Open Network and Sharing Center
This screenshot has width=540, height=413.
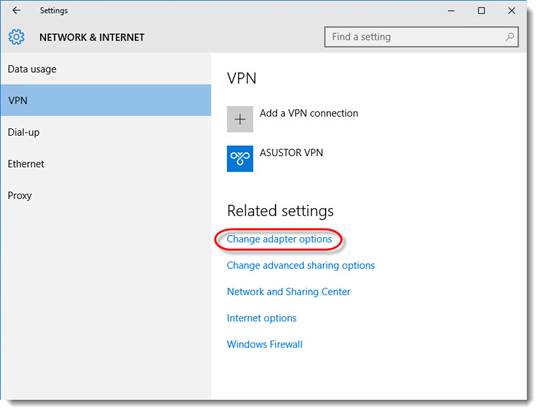click(x=289, y=292)
